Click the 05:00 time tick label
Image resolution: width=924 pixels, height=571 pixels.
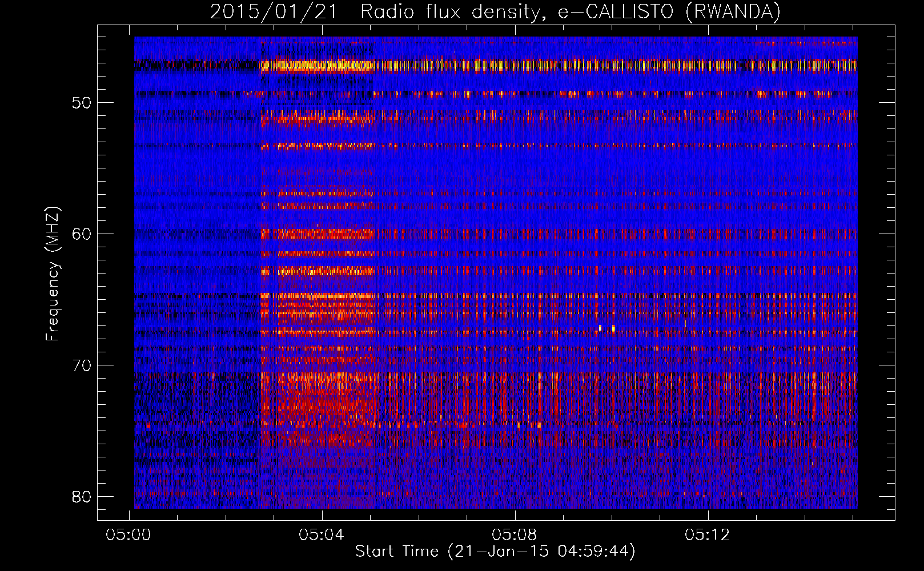[128, 535]
